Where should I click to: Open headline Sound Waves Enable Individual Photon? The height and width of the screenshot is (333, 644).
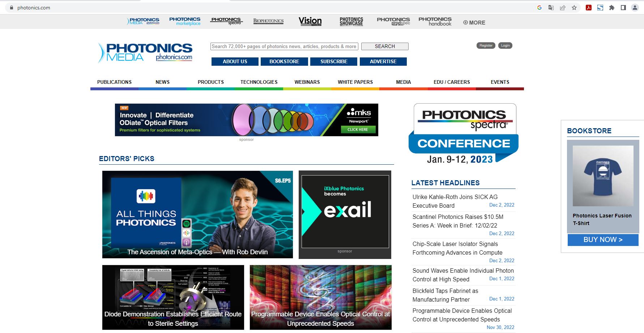coord(463,275)
